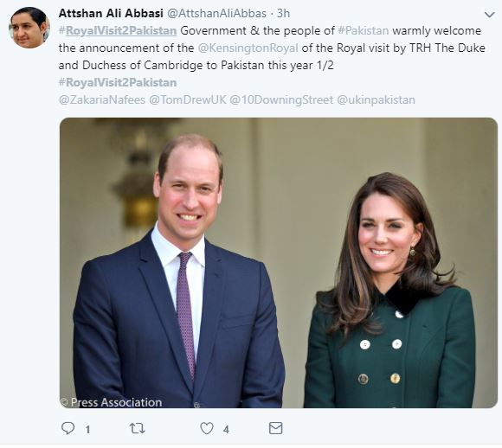Retweet this post using the retweet icon
The image size is (502, 448).
click(x=137, y=428)
